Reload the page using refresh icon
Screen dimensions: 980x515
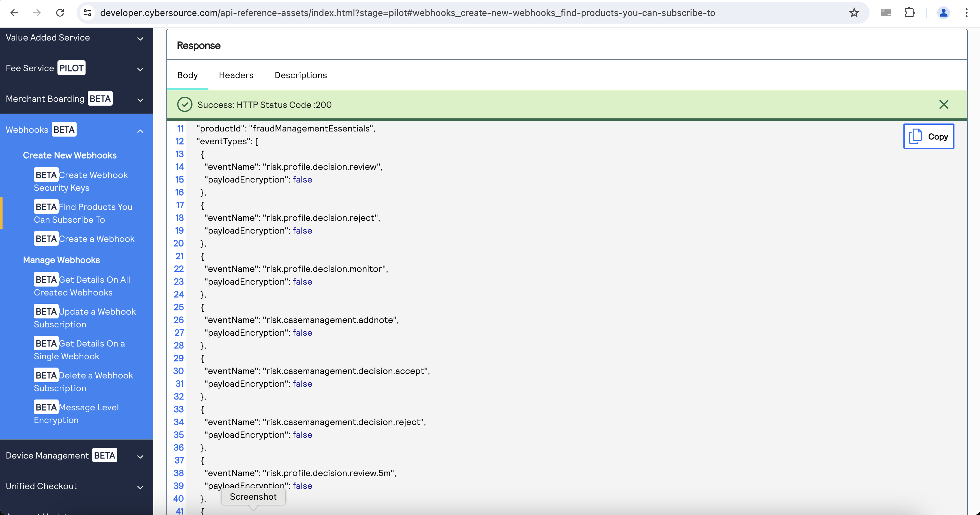point(60,13)
